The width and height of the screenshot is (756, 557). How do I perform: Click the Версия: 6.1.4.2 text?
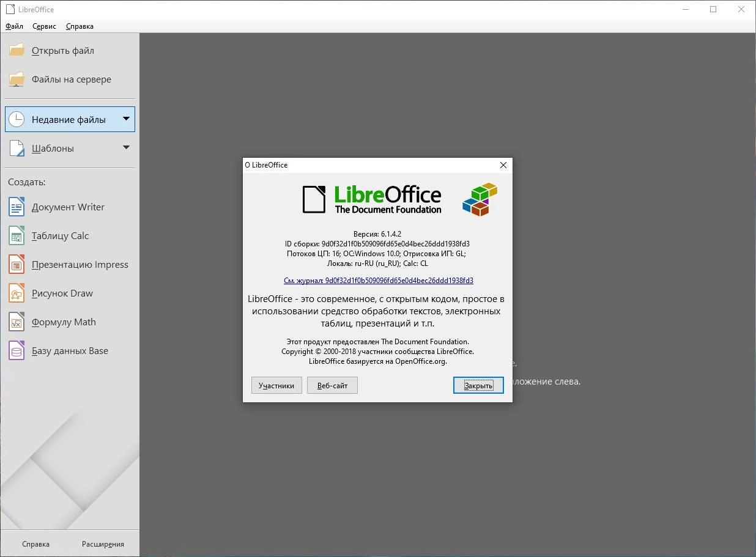tap(377, 234)
